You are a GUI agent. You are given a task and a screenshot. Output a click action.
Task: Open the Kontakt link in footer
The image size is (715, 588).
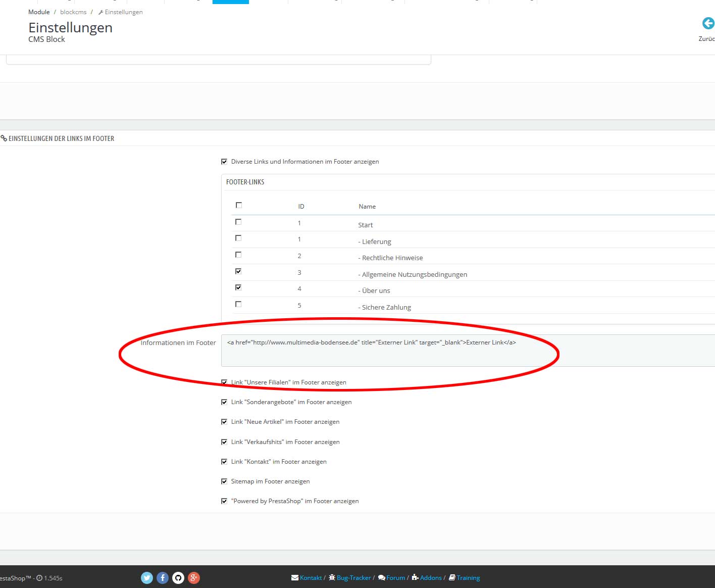[311, 578]
